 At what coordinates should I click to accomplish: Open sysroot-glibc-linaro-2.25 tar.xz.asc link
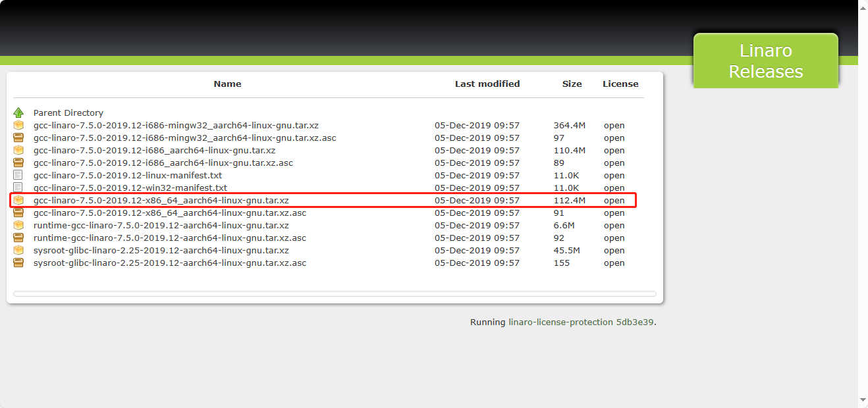point(170,263)
